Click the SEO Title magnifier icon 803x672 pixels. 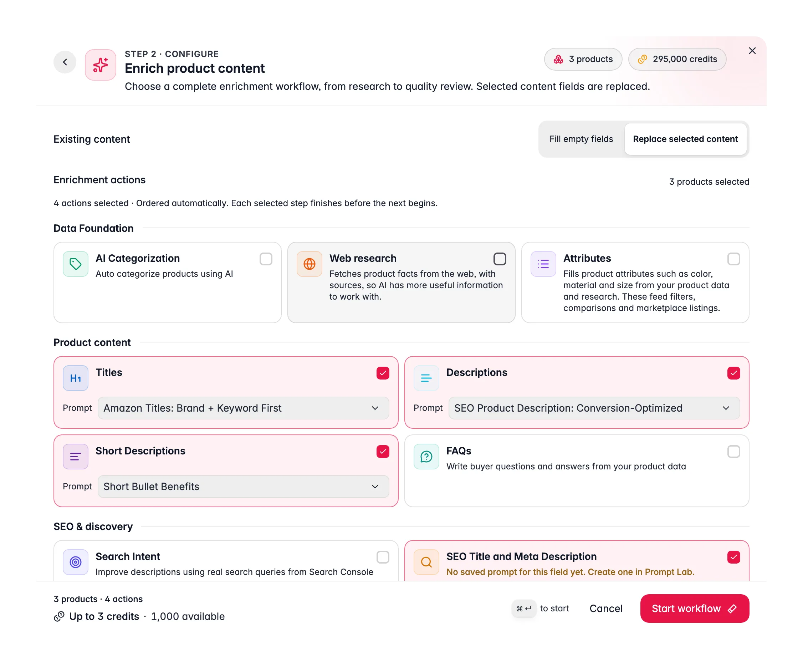click(x=426, y=562)
